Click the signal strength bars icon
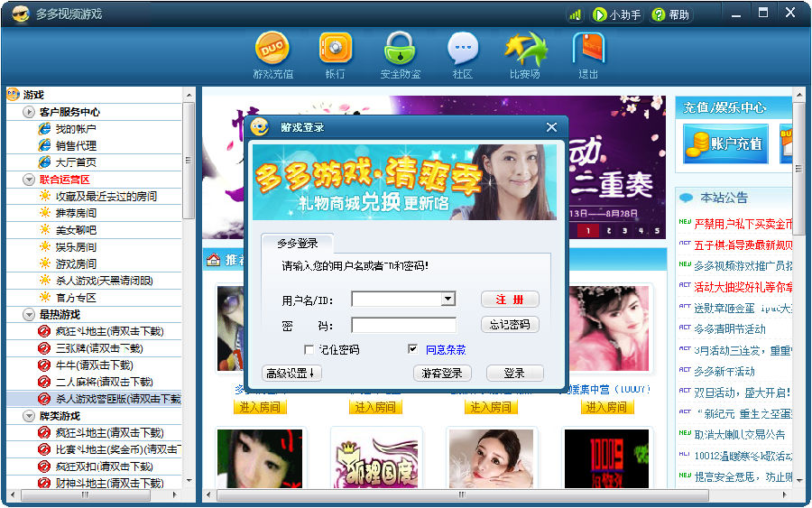Image resolution: width=812 pixels, height=508 pixels. 575,14
